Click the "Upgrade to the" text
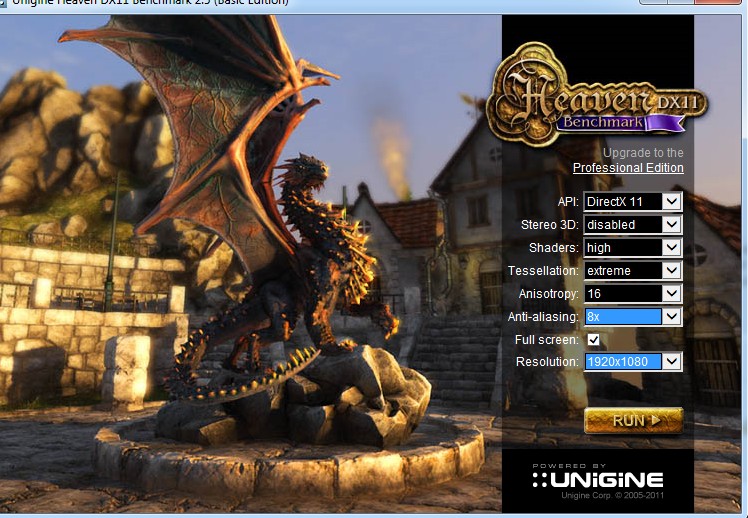Viewport: 748px width, 518px height. (x=643, y=153)
